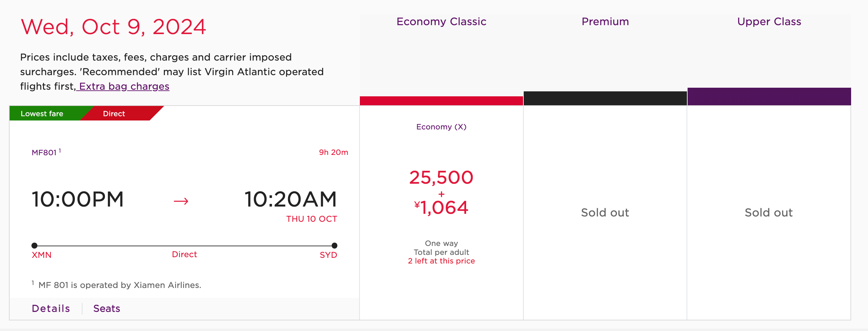Open the flight Details tab

click(x=51, y=308)
